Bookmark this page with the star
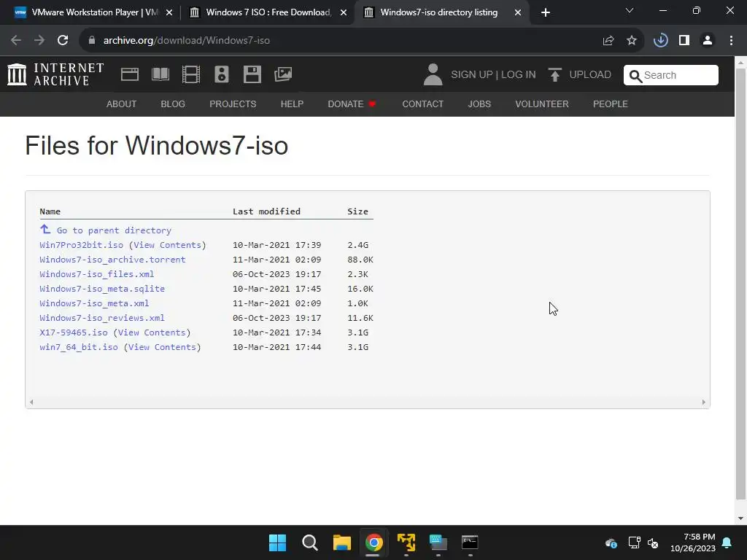 pyautogui.click(x=632, y=41)
